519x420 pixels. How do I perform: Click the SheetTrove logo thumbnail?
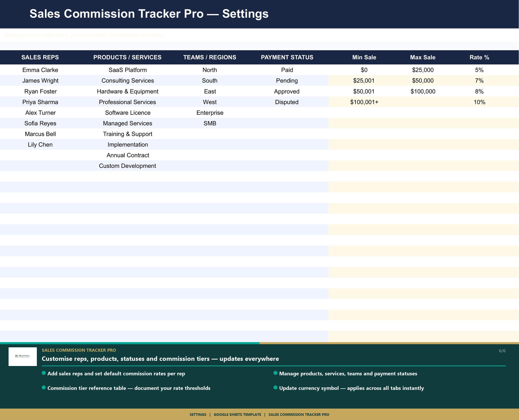pos(23,356)
